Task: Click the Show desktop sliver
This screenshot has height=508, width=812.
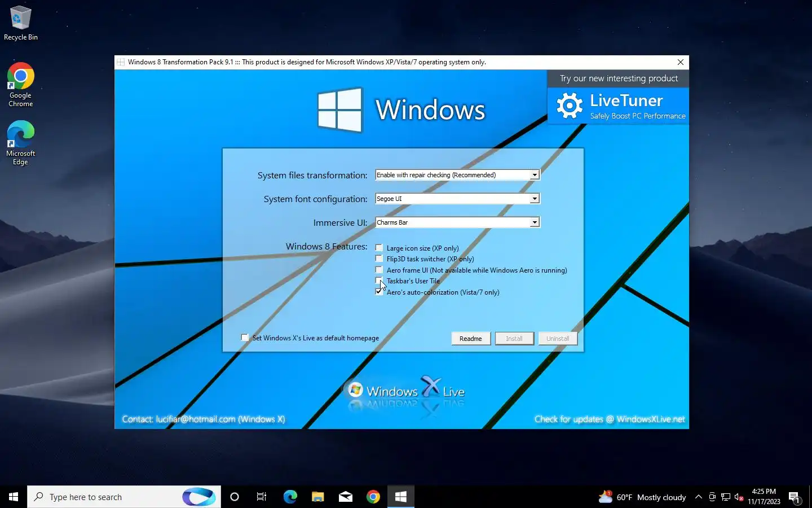Action: (x=810, y=497)
